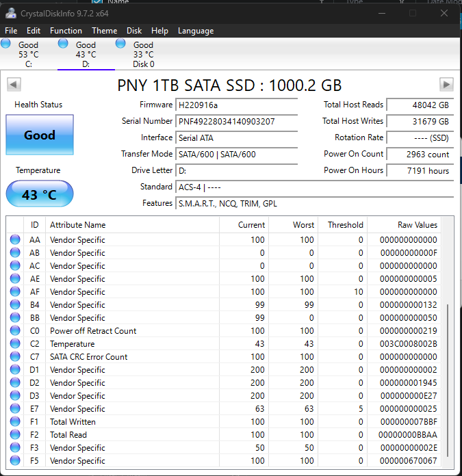
Task: Click the Serial Number field
Action: tap(237, 122)
